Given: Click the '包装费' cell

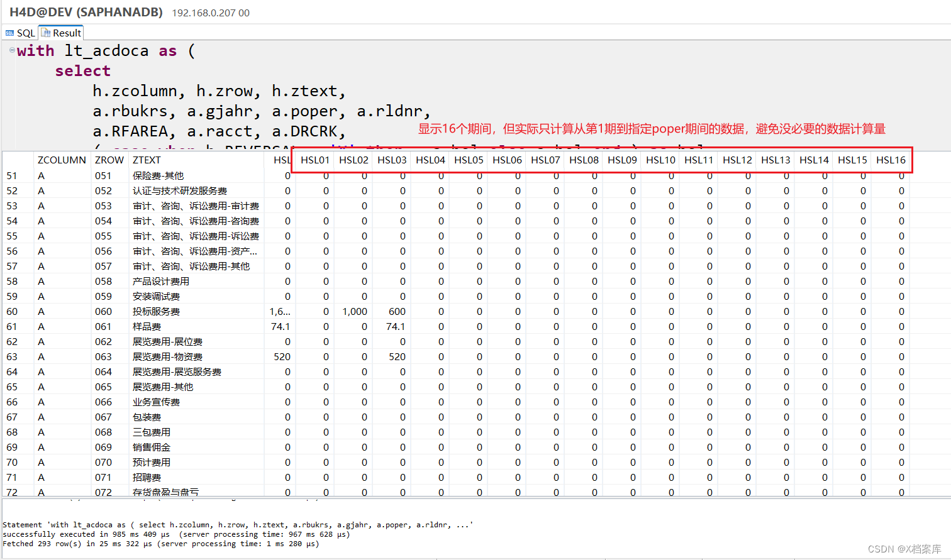Looking at the screenshot, I should pyautogui.click(x=147, y=417).
